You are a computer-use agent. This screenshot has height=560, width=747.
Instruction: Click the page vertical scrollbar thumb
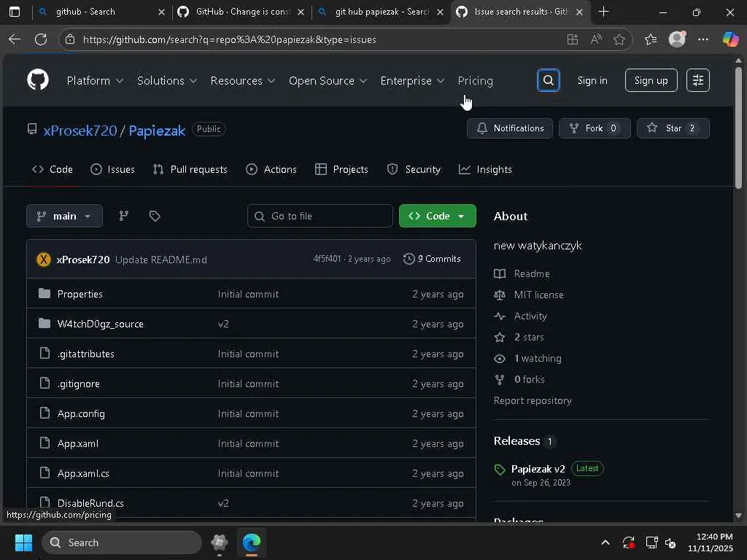(x=738, y=127)
